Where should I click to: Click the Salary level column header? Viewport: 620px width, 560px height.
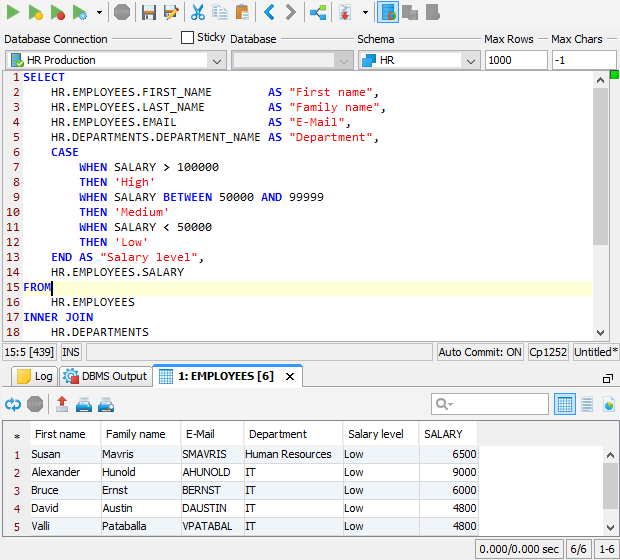[374, 434]
